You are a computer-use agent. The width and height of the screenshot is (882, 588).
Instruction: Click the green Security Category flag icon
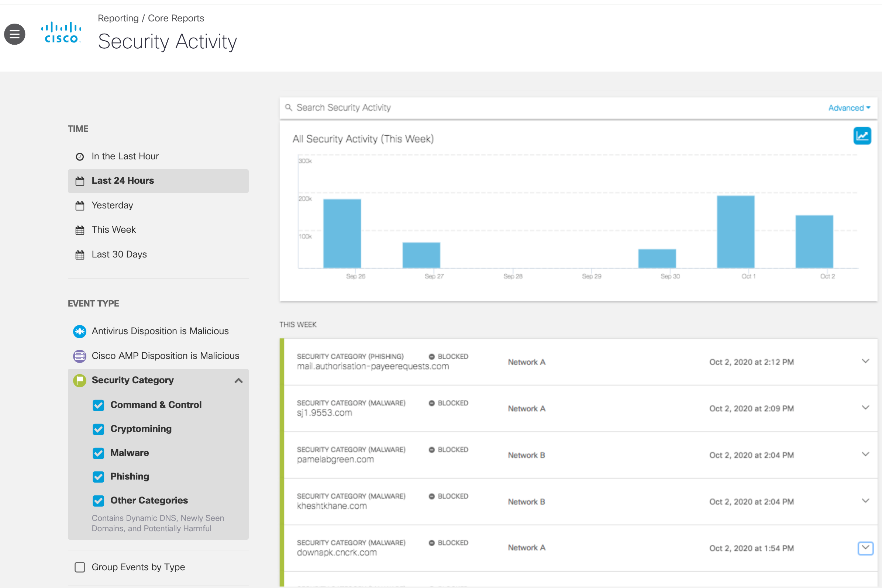[80, 381]
